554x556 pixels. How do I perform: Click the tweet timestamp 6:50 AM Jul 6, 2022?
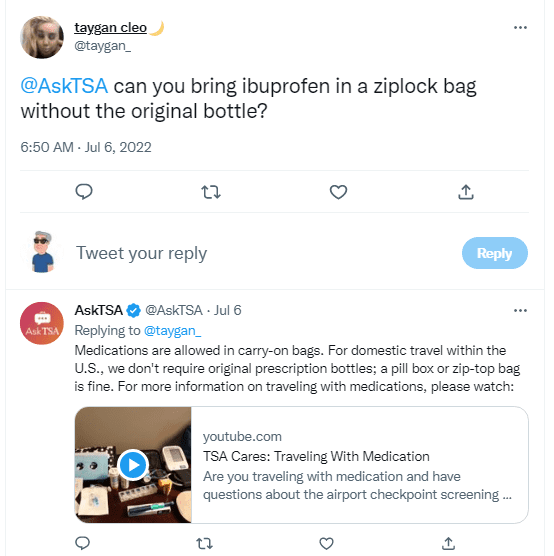click(86, 147)
